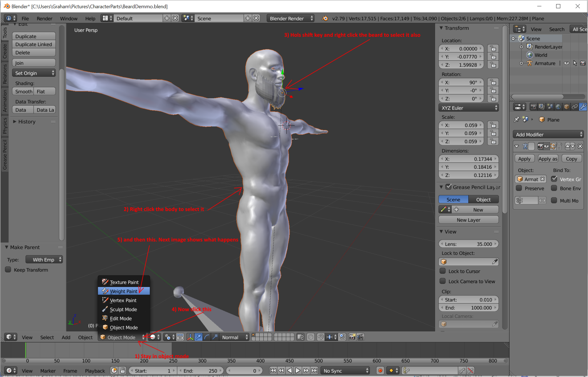The image size is (588, 377).
Task: Click Apply on the armature modifier
Action: click(524, 159)
